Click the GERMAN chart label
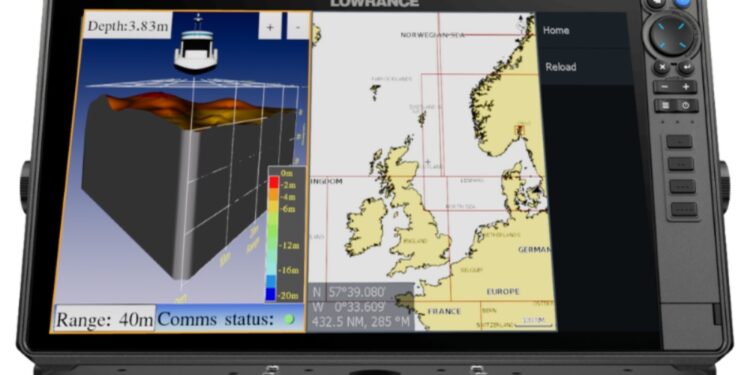 coord(535,250)
